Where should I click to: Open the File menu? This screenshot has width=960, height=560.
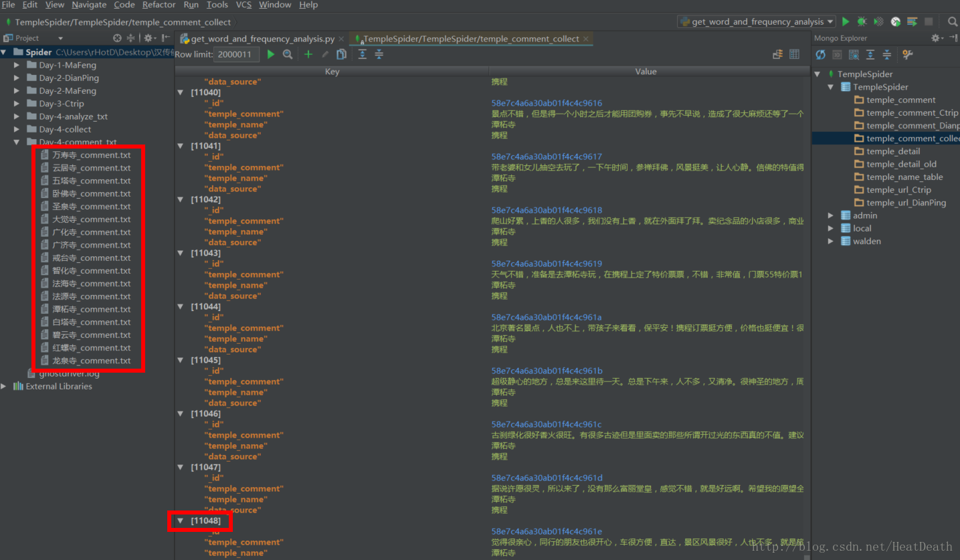click(x=8, y=5)
